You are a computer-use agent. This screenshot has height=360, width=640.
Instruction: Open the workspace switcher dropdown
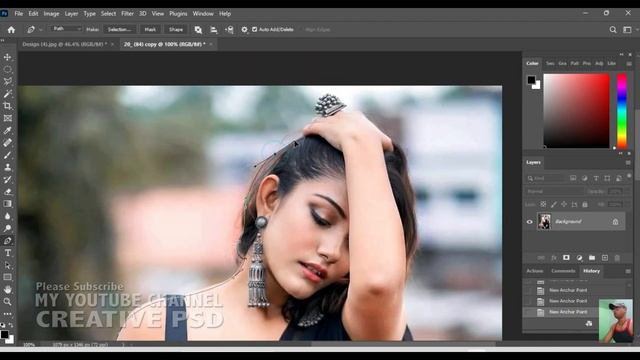pos(627,30)
